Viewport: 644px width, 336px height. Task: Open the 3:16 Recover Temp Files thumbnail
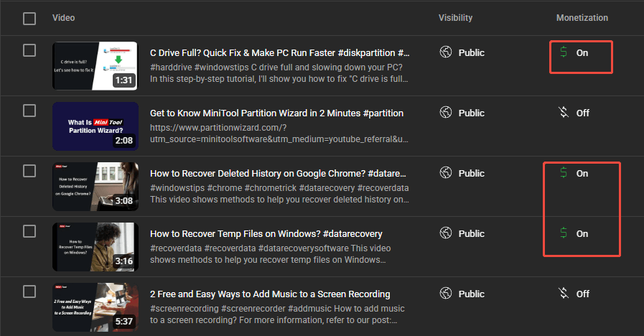(x=95, y=247)
